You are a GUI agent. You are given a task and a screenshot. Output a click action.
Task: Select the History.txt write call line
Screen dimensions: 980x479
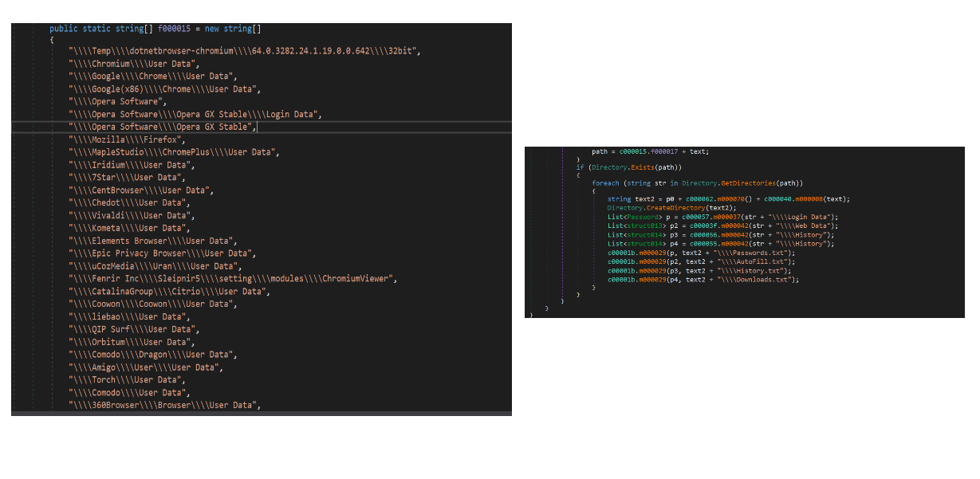tap(699, 270)
